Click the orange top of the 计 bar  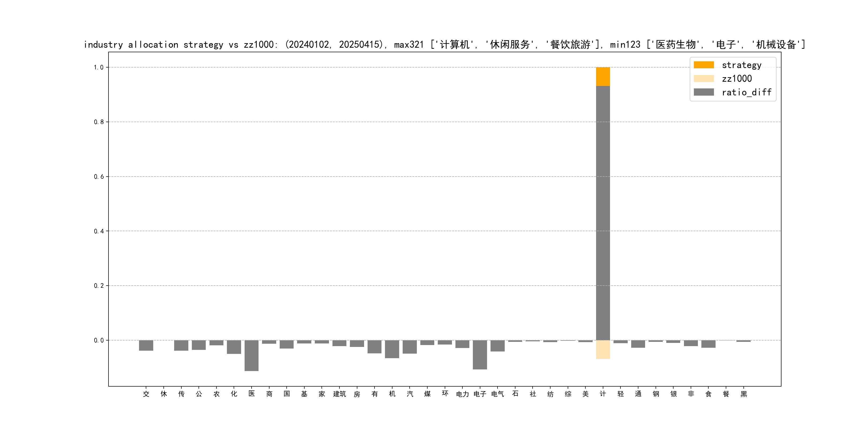click(x=603, y=77)
